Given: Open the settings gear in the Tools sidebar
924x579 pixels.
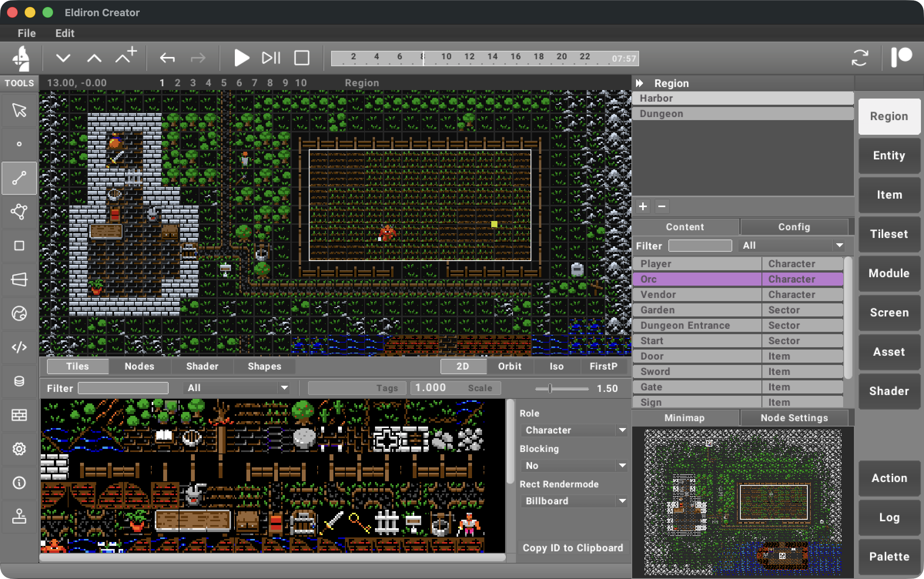Looking at the screenshot, I should 18,448.
